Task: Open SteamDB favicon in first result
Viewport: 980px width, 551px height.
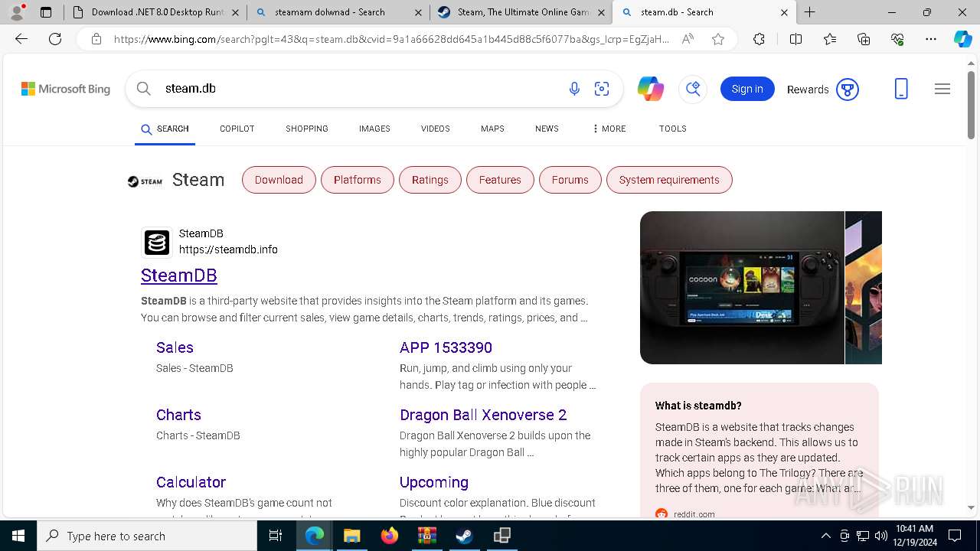Action: coord(157,243)
